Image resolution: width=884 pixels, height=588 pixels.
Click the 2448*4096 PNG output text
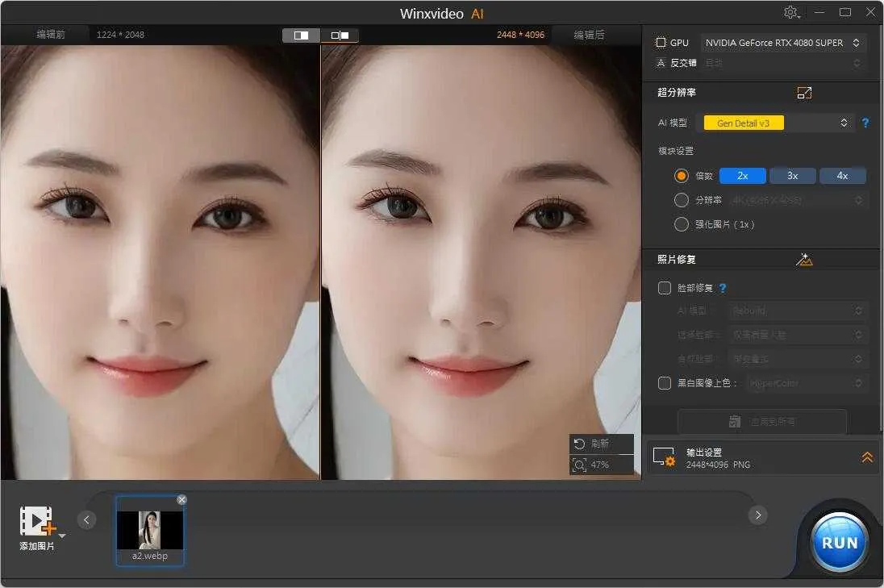coord(718,465)
